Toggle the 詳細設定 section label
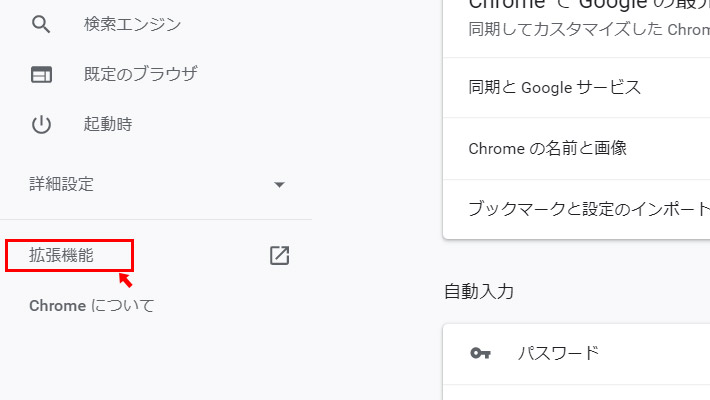This screenshot has width=710, height=400. click(61, 184)
